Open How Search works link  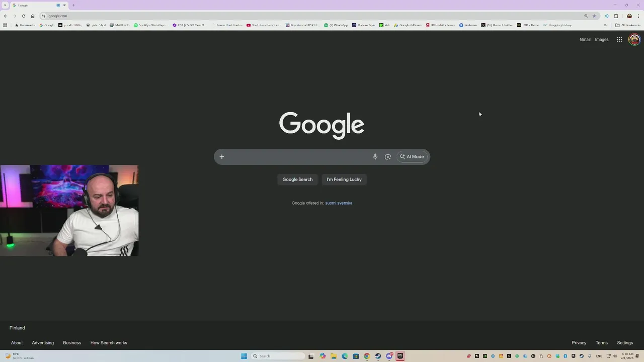pyautogui.click(x=109, y=343)
